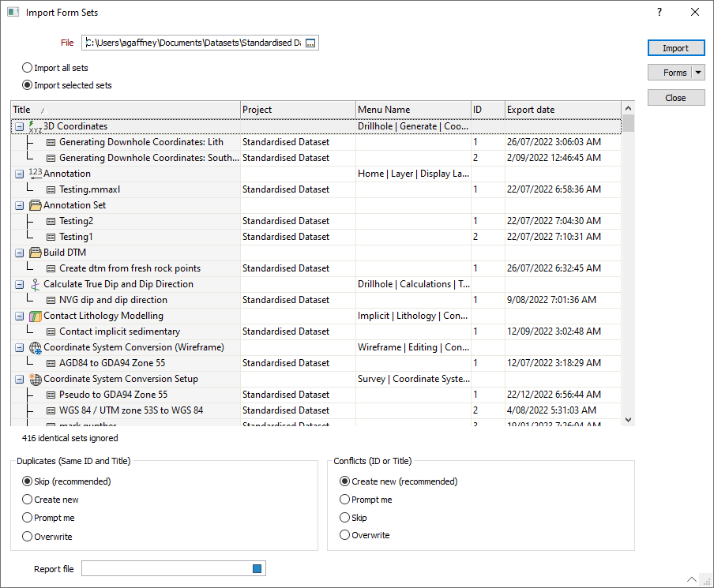This screenshot has height=588, width=714.
Task: Click into the Report file input field
Action: (x=164, y=569)
